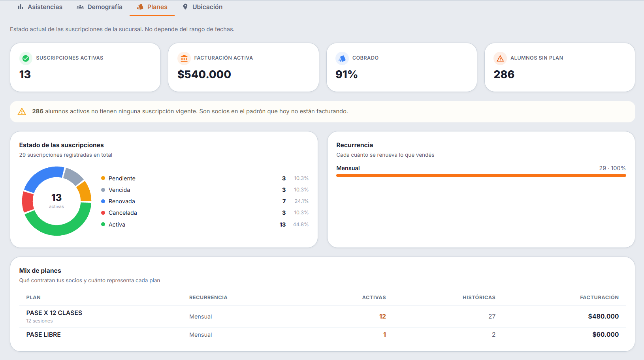644x360 pixels.
Task: Click the orange cards icon beside Planes
Action: pos(140,7)
